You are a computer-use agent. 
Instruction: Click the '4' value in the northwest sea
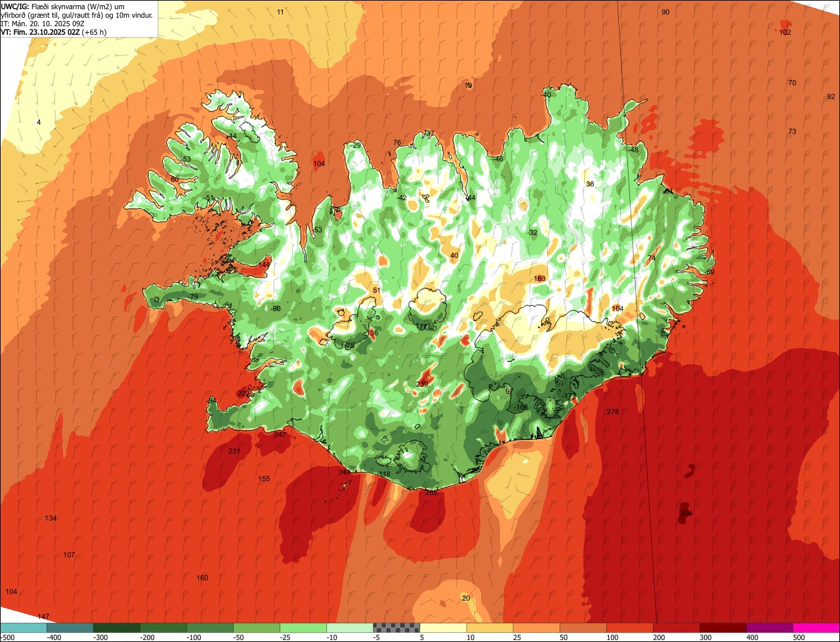point(39,123)
